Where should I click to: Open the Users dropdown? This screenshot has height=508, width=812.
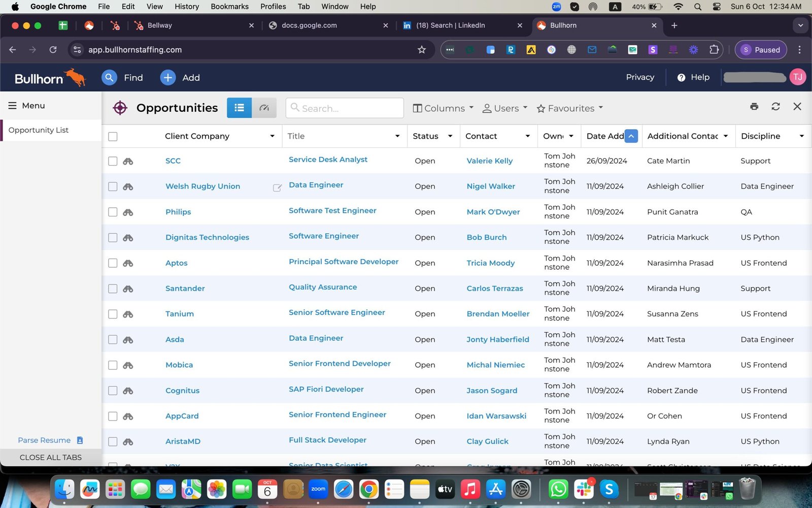pyautogui.click(x=504, y=108)
